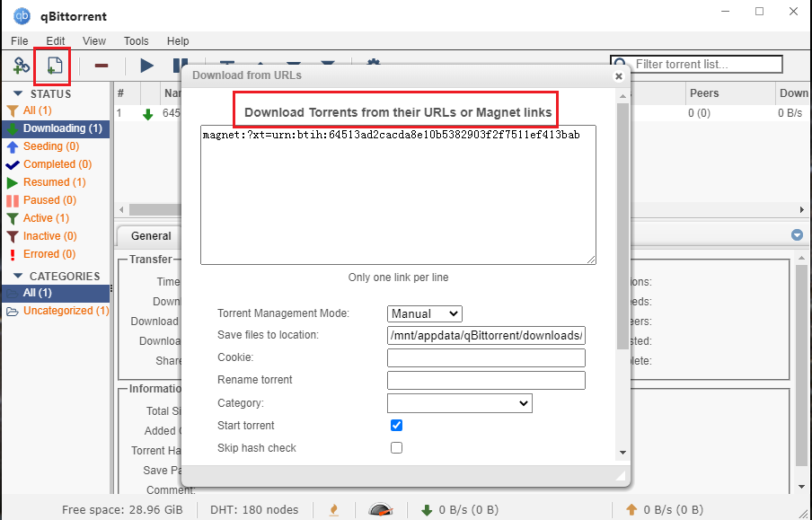Switch to the General tab

(151, 236)
